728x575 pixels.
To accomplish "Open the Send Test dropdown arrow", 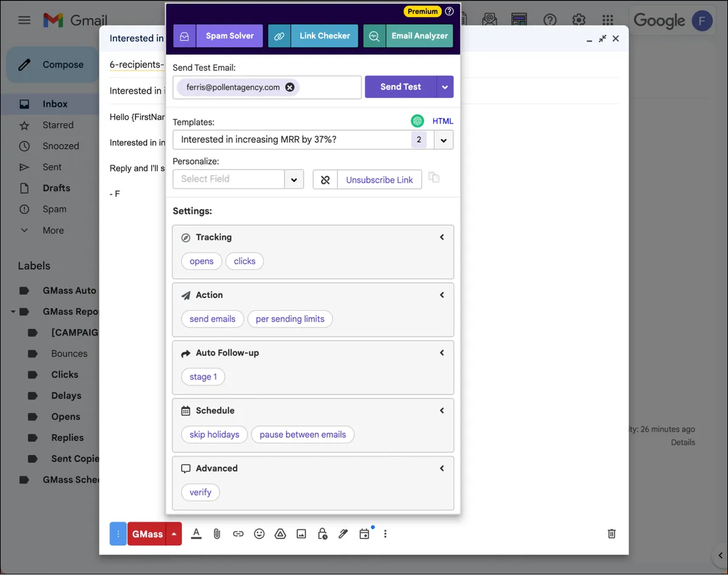I will [445, 87].
